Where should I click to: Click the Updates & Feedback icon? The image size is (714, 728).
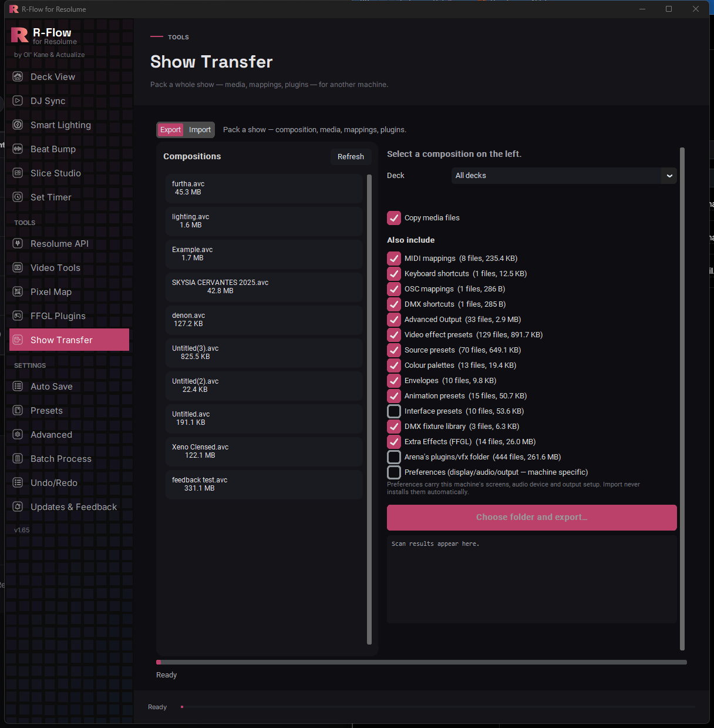click(x=18, y=506)
